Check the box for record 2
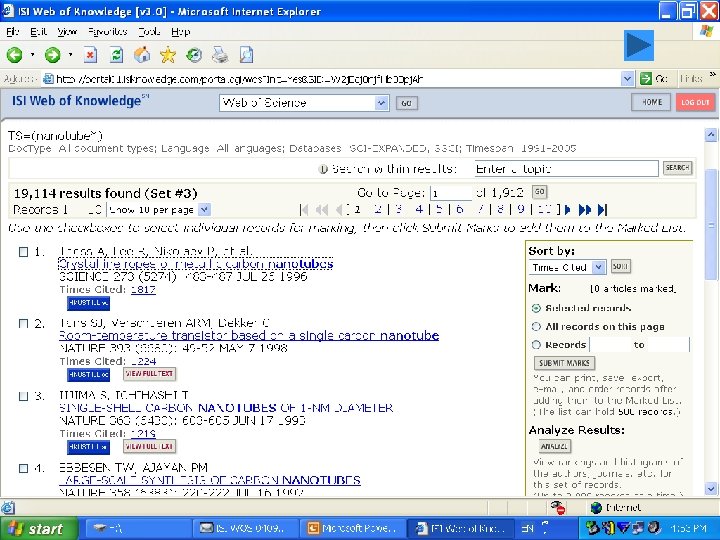The width and height of the screenshot is (720, 540). point(23,324)
